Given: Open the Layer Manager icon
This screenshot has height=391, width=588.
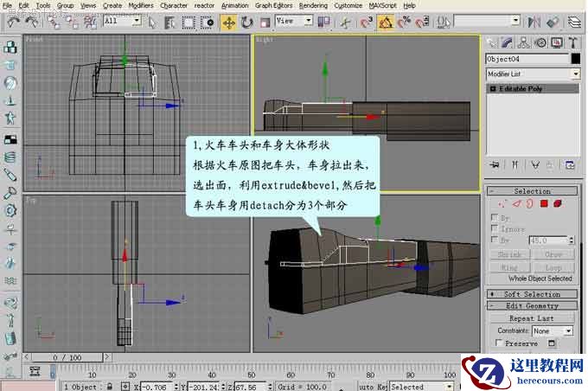Looking at the screenshot, I should 574,22.
